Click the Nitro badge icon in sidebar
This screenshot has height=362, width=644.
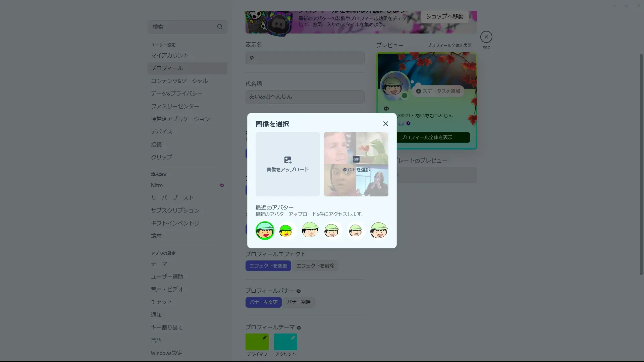[x=221, y=185]
